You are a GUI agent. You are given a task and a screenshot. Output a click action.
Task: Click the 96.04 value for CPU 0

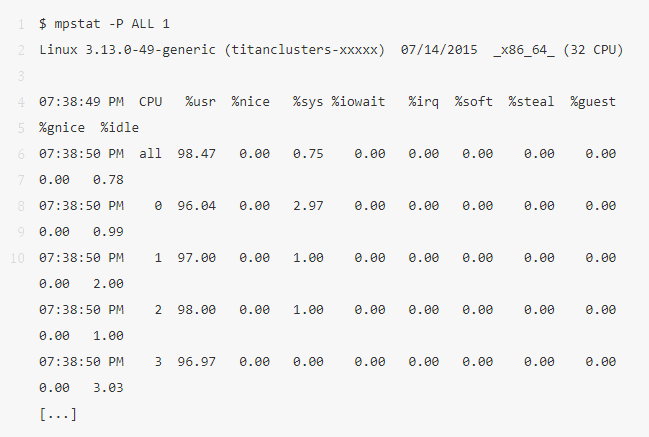pos(196,205)
